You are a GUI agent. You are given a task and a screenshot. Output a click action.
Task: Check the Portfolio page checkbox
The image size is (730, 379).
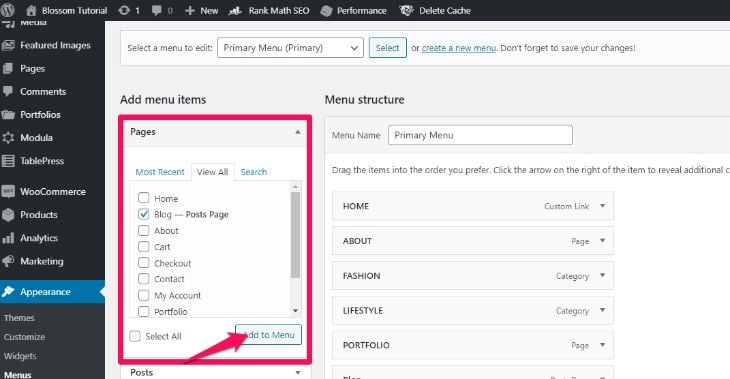tap(143, 311)
